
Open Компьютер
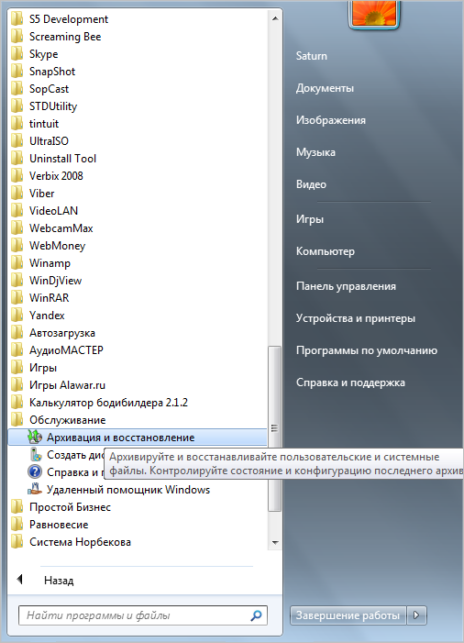pos(325,251)
